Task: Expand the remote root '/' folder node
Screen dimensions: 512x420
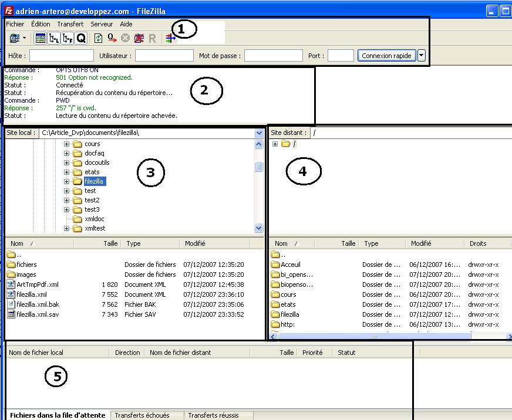Action: pyautogui.click(x=275, y=144)
